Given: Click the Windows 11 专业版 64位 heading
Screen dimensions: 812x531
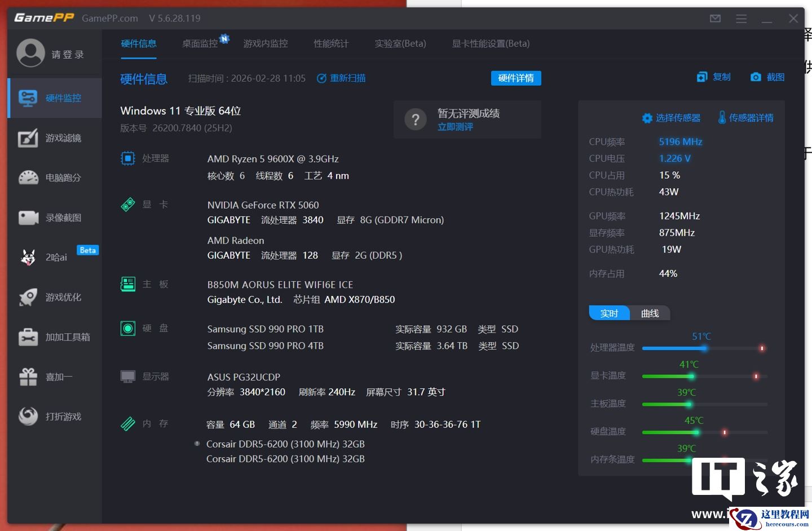Looking at the screenshot, I should [x=180, y=111].
